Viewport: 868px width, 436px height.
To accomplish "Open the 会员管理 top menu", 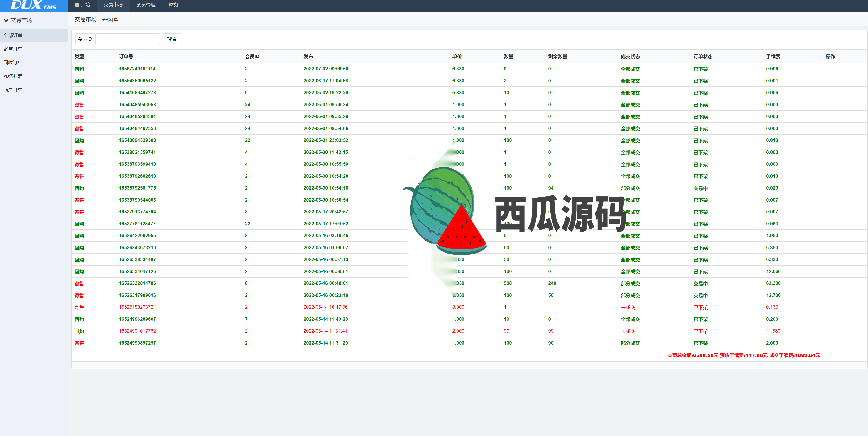I will coord(146,5).
